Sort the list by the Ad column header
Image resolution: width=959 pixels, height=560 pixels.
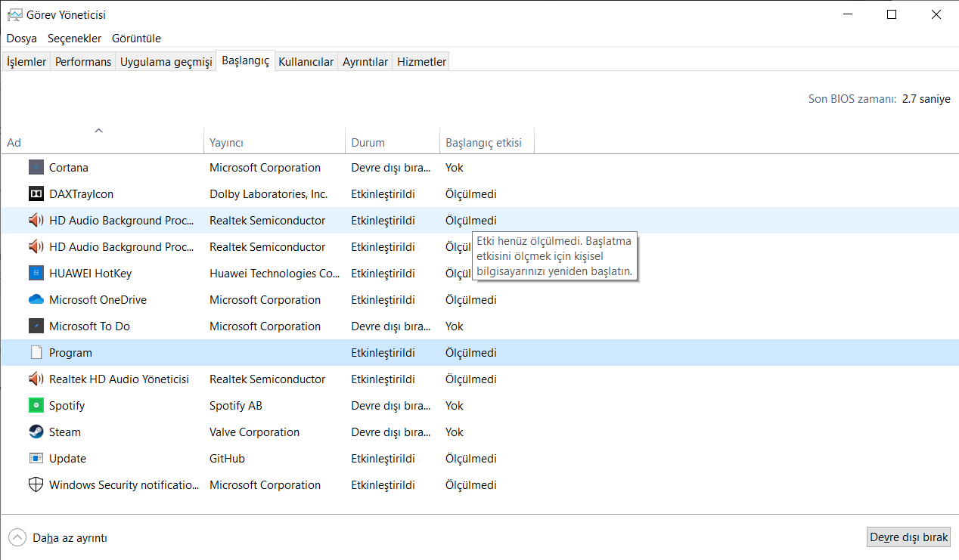click(x=14, y=143)
